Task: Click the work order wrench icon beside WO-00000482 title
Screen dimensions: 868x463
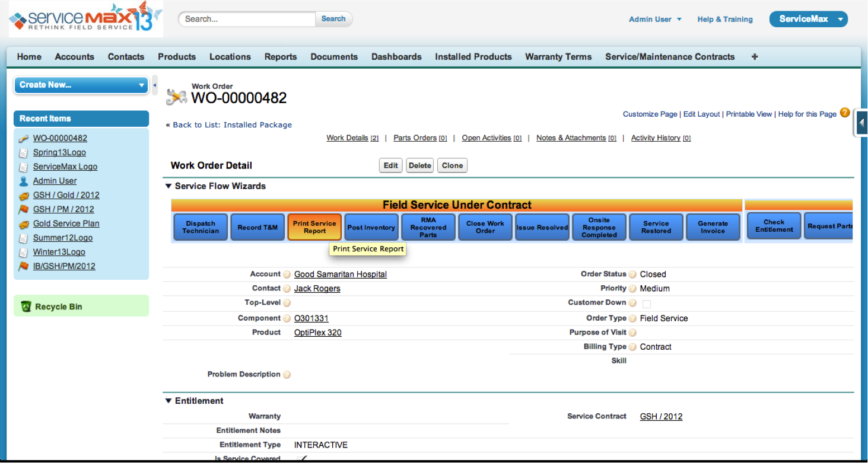Action: [x=176, y=97]
